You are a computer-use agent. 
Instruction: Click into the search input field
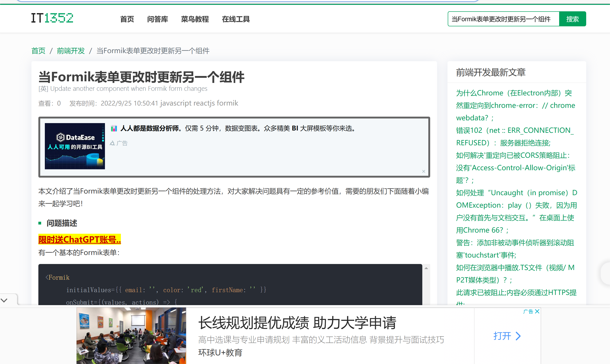(x=503, y=19)
